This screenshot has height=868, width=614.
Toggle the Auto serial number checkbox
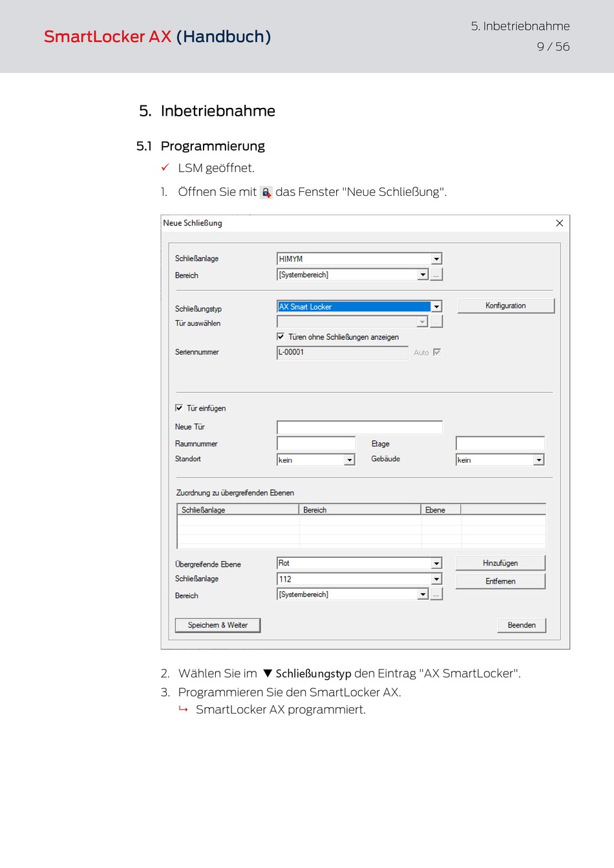pos(437,352)
